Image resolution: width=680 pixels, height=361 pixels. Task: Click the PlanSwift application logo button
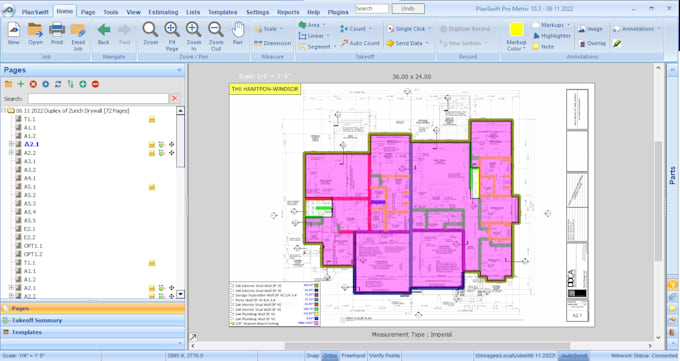pos(8,10)
